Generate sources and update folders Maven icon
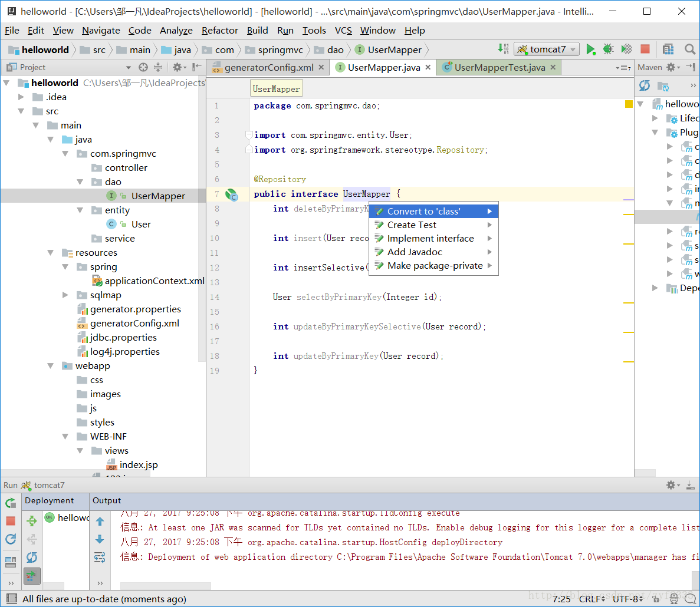This screenshot has height=607, width=700. tap(663, 85)
